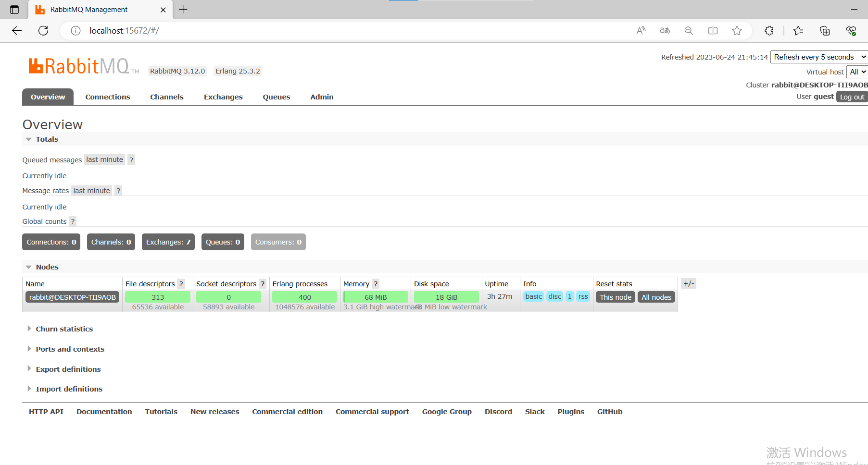Image resolution: width=868 pixels, height=465 pixels.
Task: Change Message rates last minute range
Action: [91, 191]
